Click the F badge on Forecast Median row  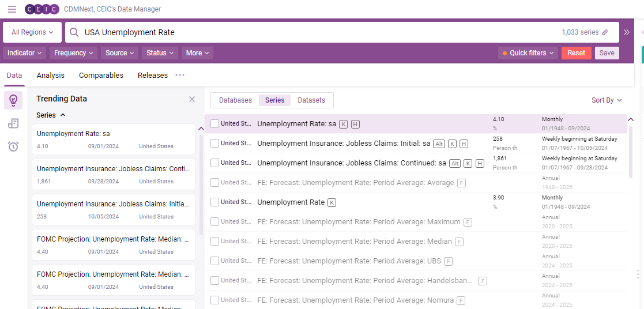click(x=459, y=242)
